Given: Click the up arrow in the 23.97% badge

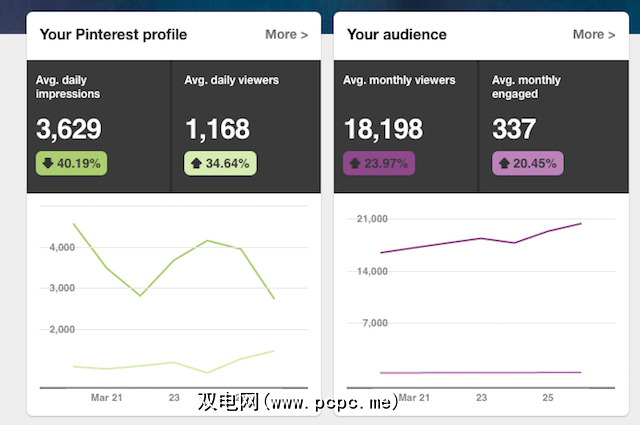Looking at the screenshot, I should [x=353, y=163].
